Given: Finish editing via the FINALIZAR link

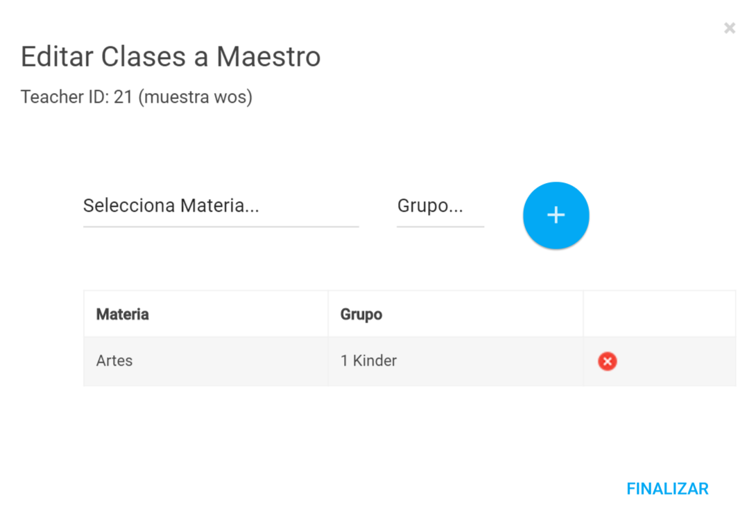Looking at the screenshot, I should (667, 489).
